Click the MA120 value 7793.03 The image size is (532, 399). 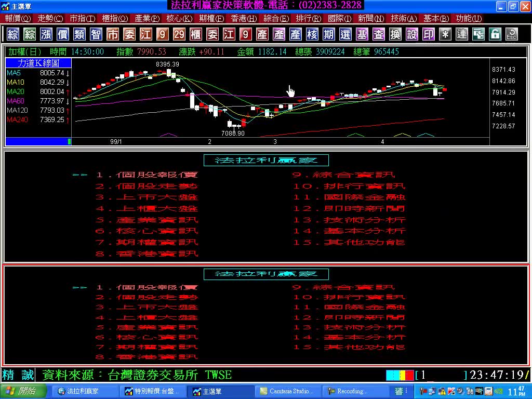pos(52,110)
